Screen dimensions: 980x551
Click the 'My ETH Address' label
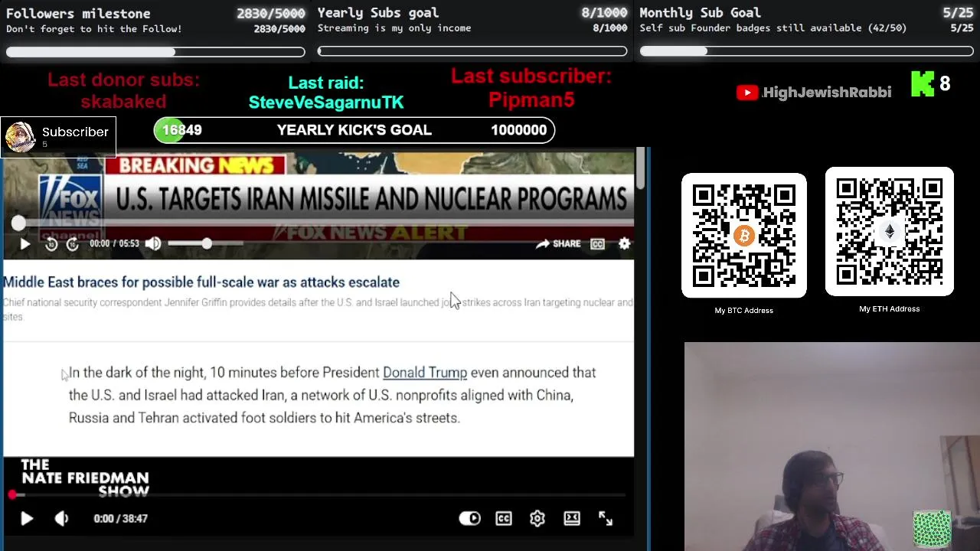click(890, 308)
